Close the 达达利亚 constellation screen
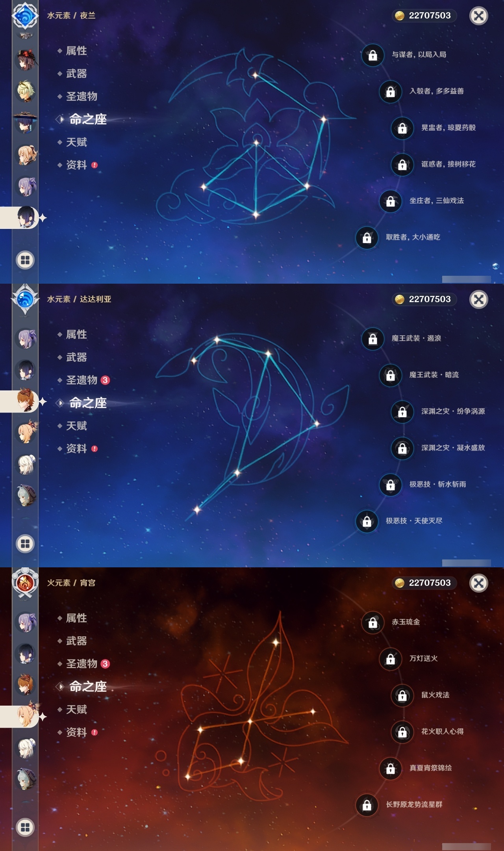The width and height of the screenshot is (504, 851). (479, 299)
